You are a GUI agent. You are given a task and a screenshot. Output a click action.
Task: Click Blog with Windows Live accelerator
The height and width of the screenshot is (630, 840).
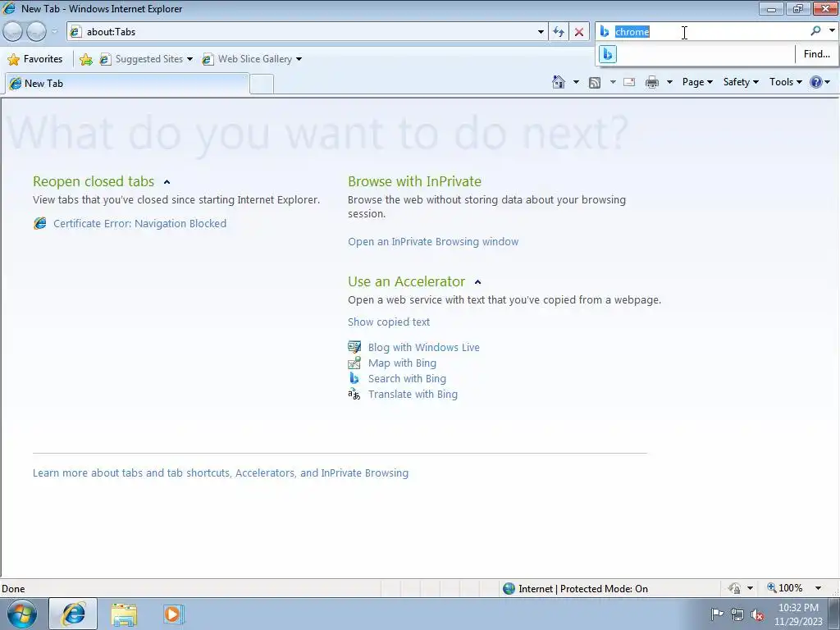coord(423,347)
